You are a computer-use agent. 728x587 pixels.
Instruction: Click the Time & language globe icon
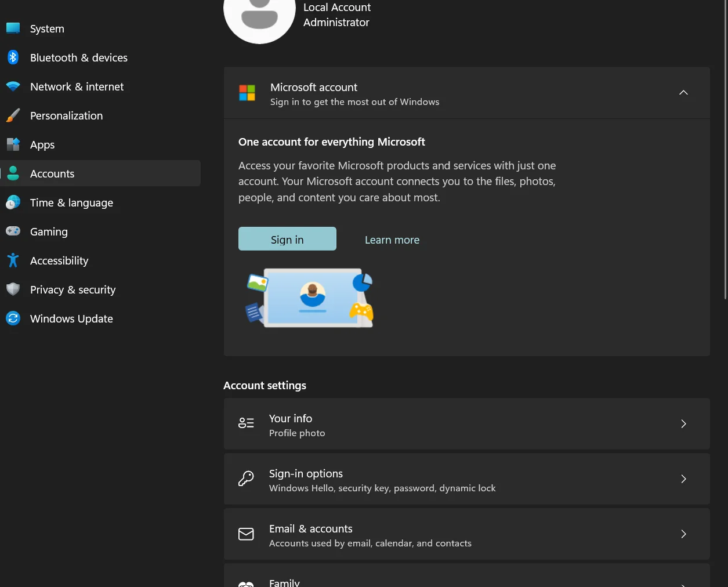(13, 202)
